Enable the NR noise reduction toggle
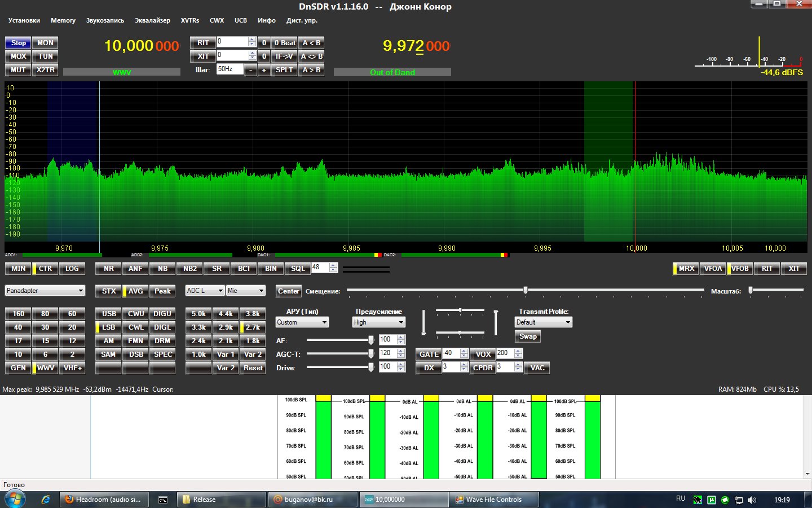Screen dimensions: 812x508 pyautogui.click(x=108, y=269)
